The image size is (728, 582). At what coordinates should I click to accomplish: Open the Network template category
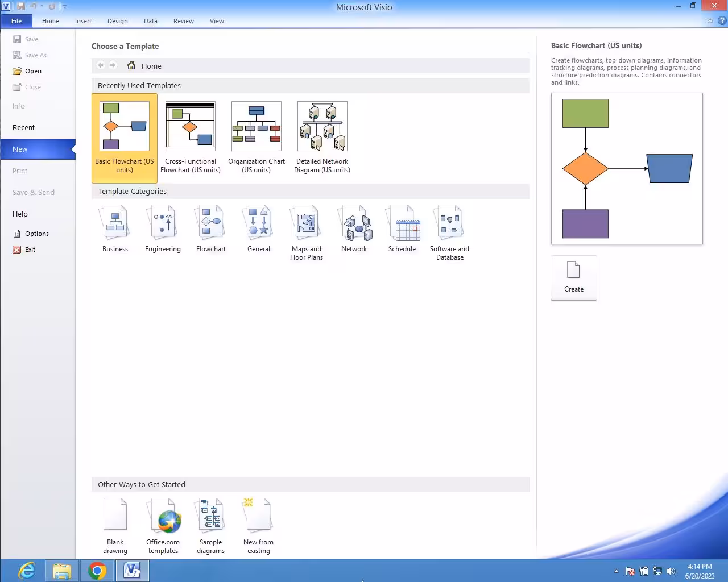point(354,227)
